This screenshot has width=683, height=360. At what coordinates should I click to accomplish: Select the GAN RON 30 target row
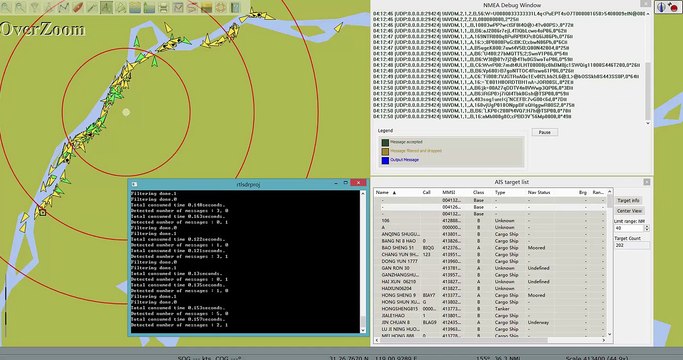pyautogui.click(x=490, y=268)
